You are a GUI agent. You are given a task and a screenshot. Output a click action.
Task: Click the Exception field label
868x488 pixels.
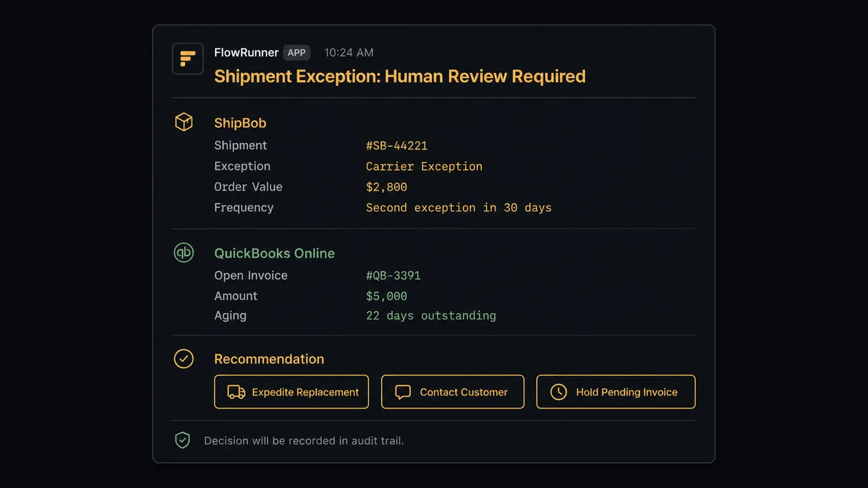click(x=242, y=166)
